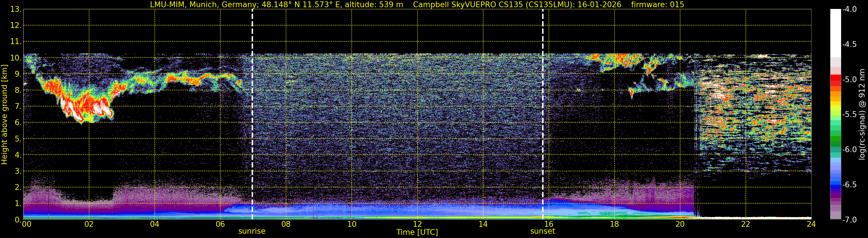
Task: Click the "00" time axis tick label
Action: coord(26,224)
